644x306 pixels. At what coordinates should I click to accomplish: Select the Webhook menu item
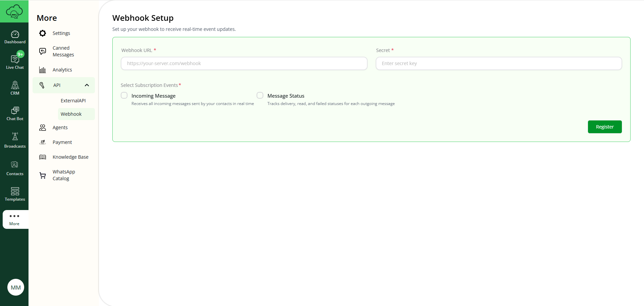71,114
